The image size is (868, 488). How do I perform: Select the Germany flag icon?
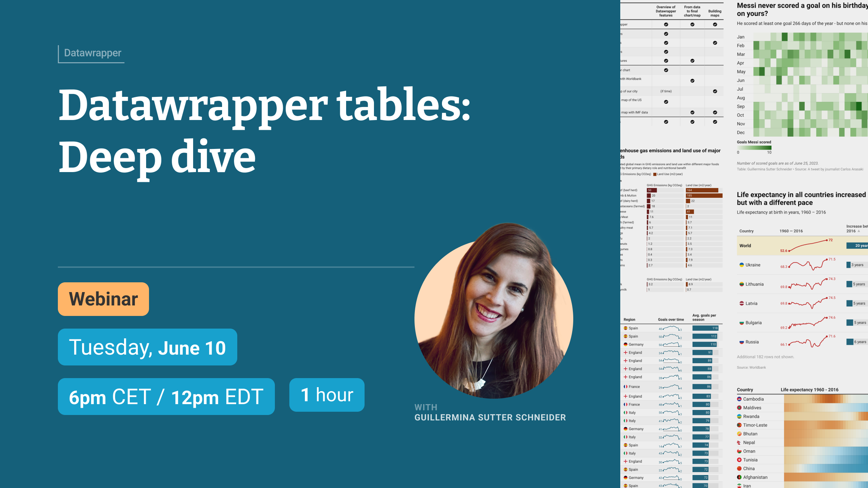point(625,344)
